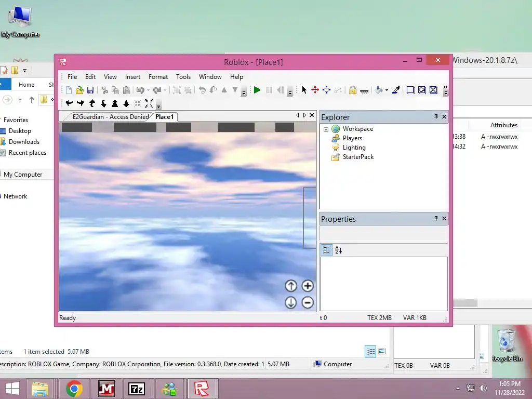The width and height of the screenshot is (532, 399).
Task: Open the File menu
Action: tap(72, 77)
